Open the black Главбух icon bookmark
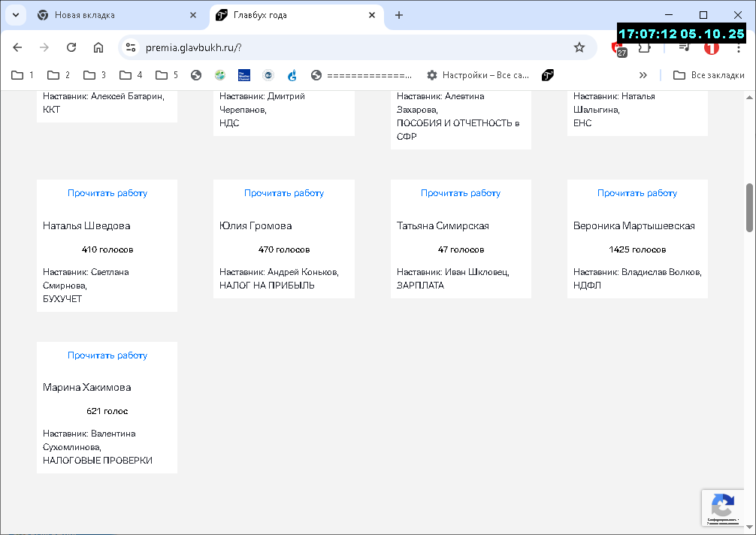Screen dimensions: 756x535 547,75
